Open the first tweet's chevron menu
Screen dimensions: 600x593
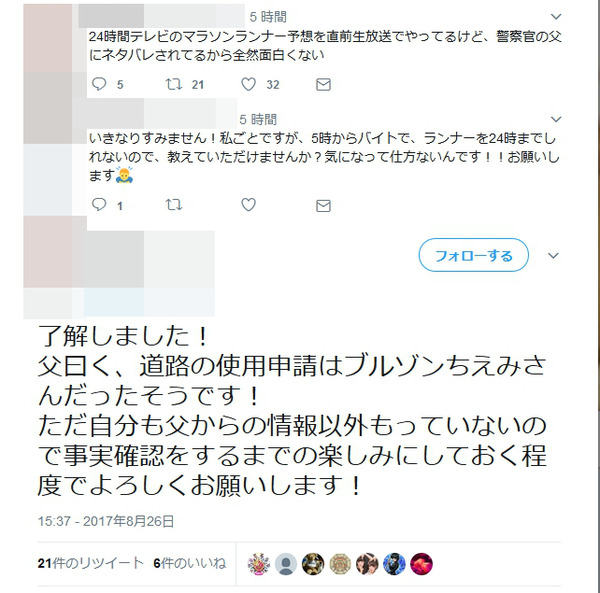click(x=556, y=16)
